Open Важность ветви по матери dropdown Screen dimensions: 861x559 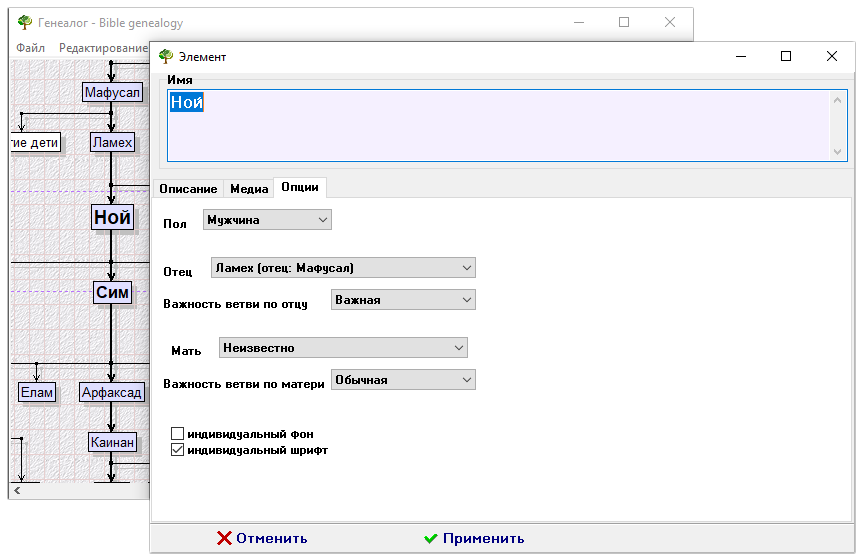click(403, 380)
